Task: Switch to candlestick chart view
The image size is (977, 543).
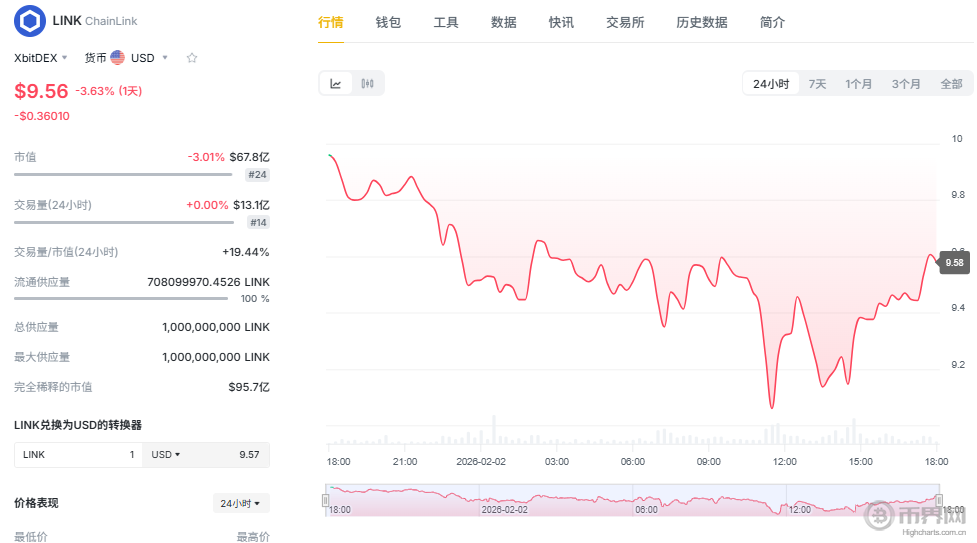Action: (x=367, y=84)
